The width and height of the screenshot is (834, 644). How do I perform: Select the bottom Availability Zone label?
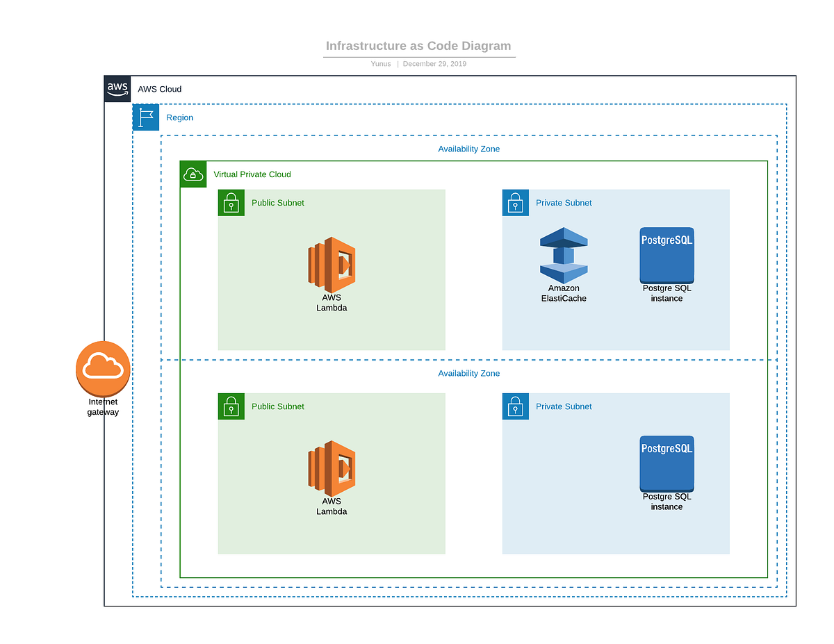point(468,373)
